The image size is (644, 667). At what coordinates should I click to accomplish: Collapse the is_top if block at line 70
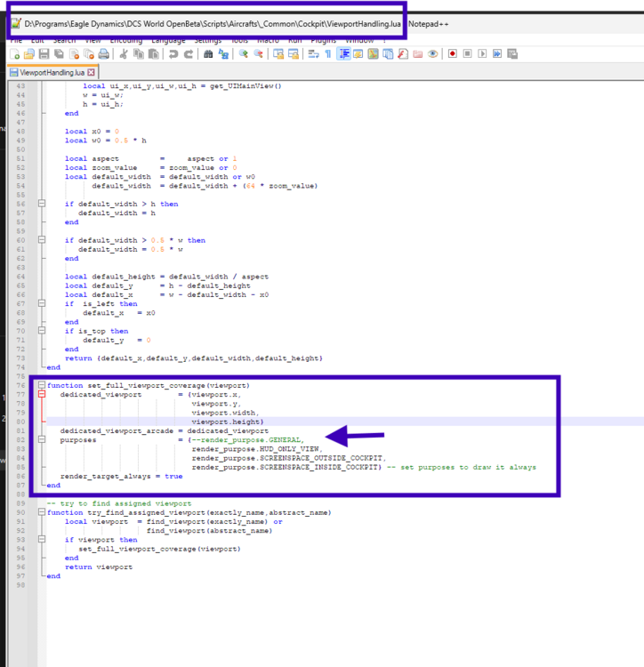pos(42,331)
